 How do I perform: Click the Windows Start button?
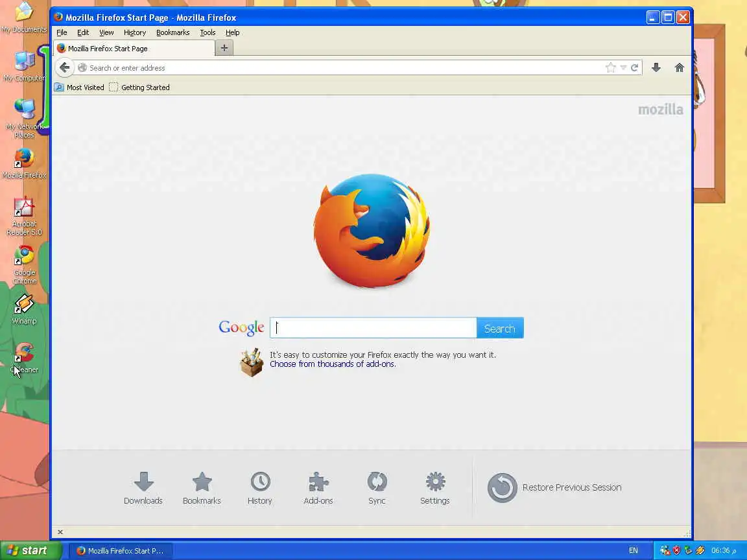[x=30, y=550]
